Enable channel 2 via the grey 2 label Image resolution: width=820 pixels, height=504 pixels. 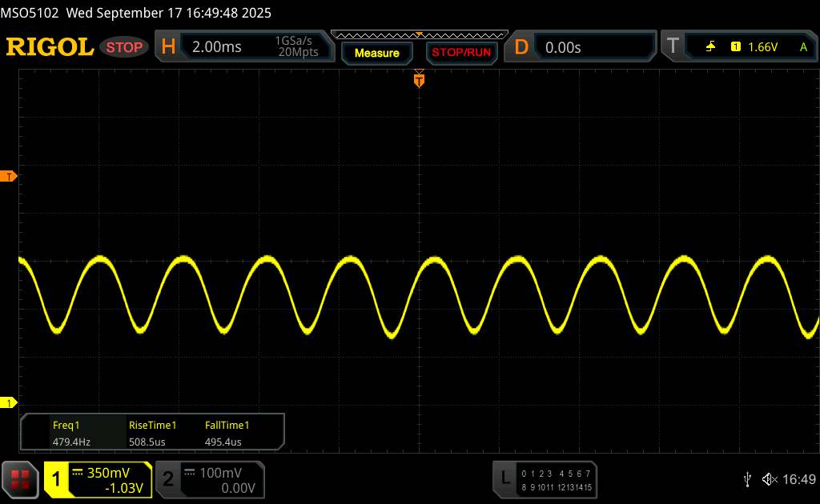coord(168,479)
